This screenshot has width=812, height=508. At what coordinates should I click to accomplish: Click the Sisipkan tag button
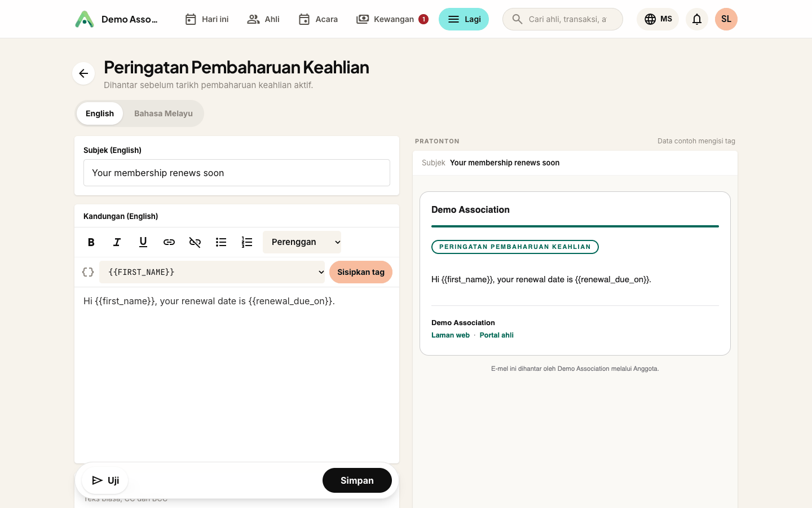click(x=361, y=272)
